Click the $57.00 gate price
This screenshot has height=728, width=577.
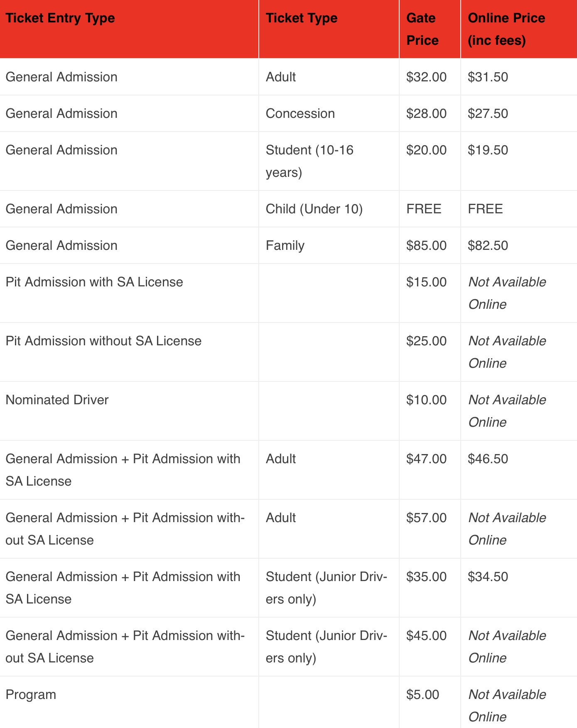point(426,518)
